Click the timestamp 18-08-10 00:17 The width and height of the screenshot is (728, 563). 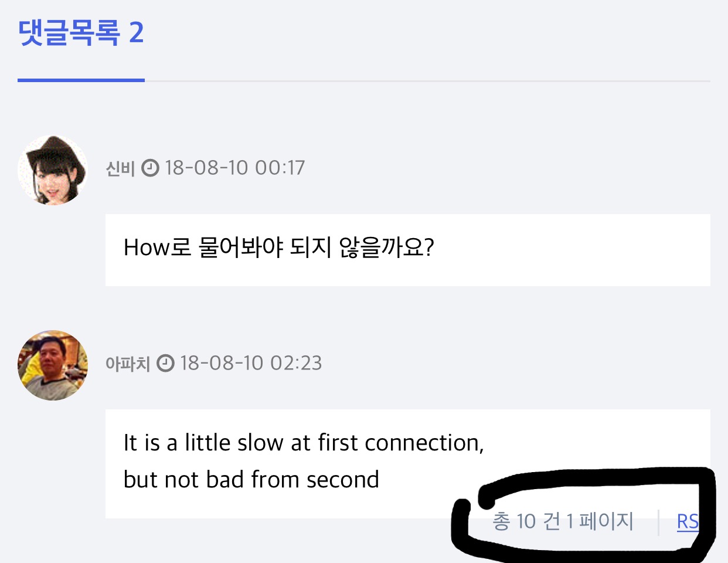[x=234, y=168]
